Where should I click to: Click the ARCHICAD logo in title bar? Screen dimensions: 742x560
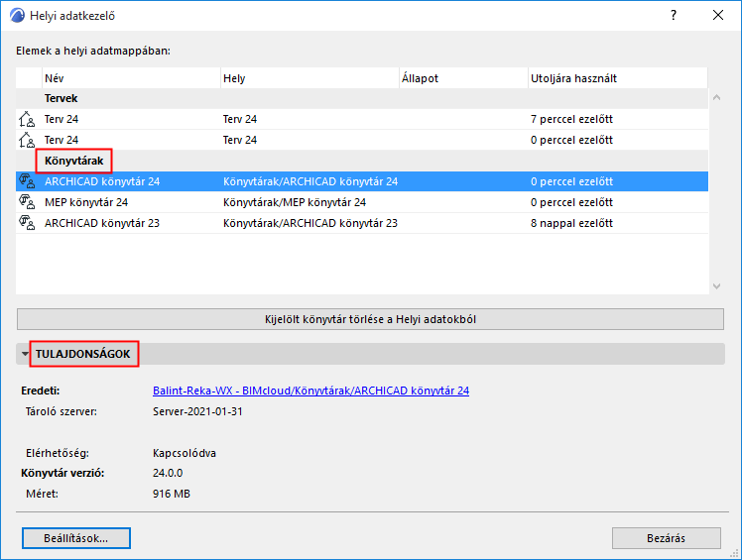point(17,16)
